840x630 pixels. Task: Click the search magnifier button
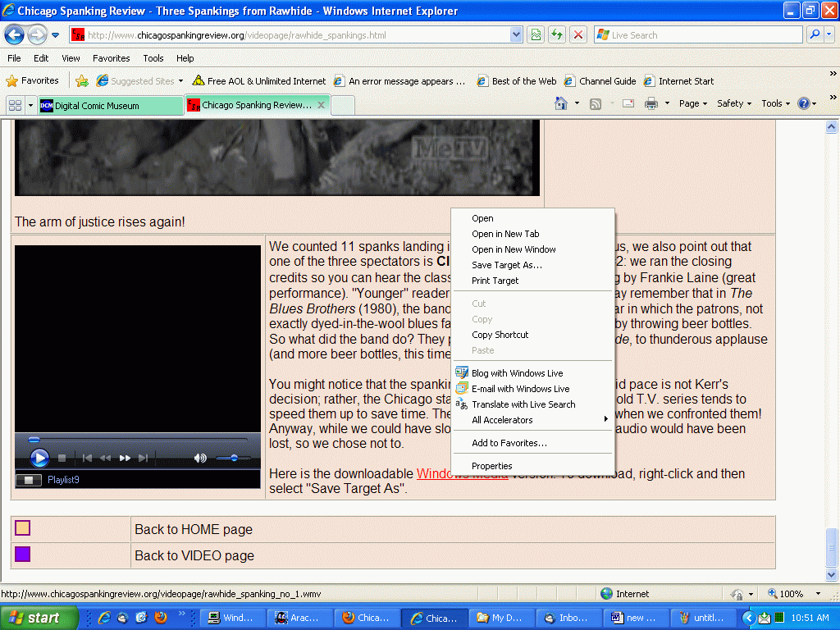pos(815,34)
